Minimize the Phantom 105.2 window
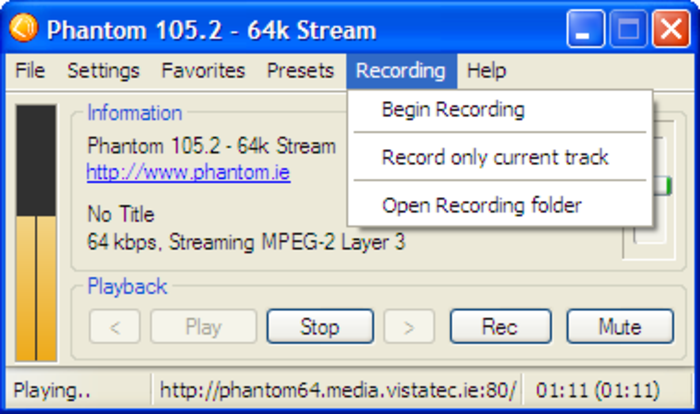The height and width of the screenshot is (414, 700). pyautogui.click(x=586, y=29)
